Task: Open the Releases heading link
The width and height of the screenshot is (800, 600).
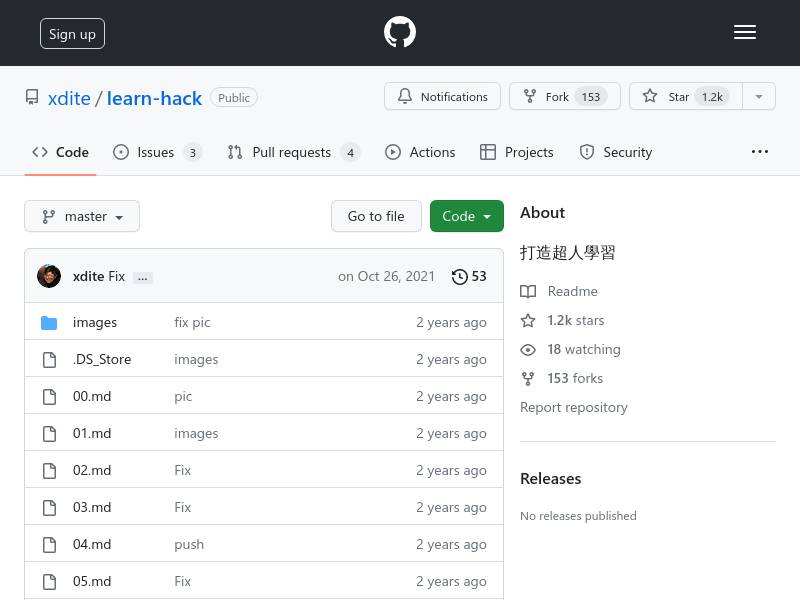Action: click(551, 479)
